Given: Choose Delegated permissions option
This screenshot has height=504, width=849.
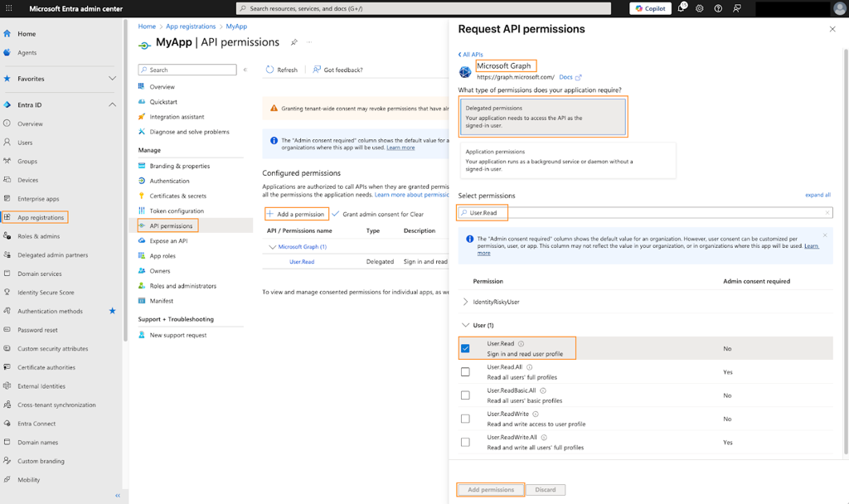Looking at the screenshot, I should [542, 116].
